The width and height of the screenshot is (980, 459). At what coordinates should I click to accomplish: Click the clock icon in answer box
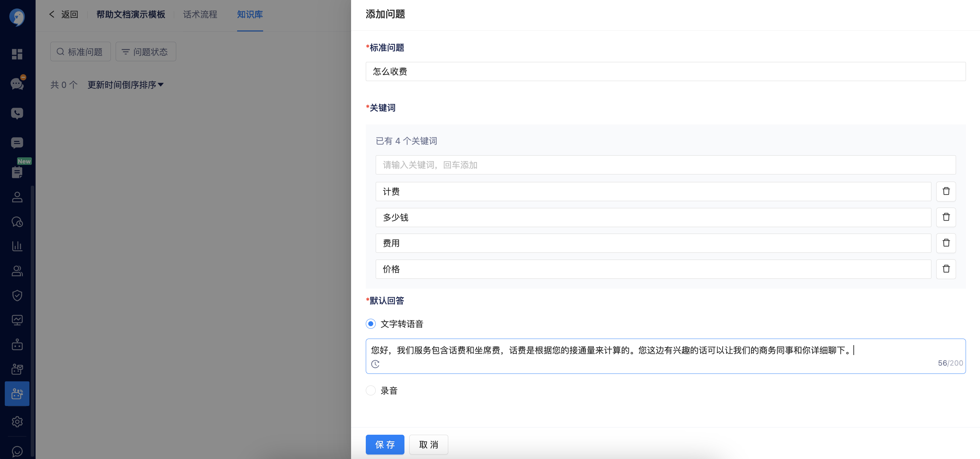[x=375, y=364]
